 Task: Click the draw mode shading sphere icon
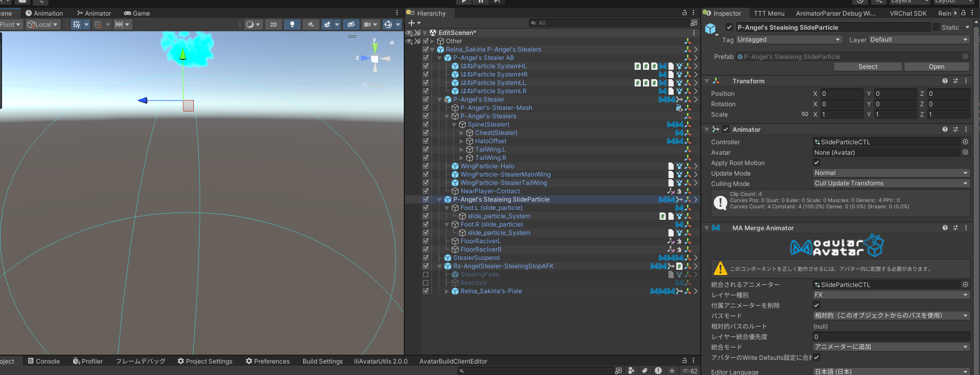(250, 24)
